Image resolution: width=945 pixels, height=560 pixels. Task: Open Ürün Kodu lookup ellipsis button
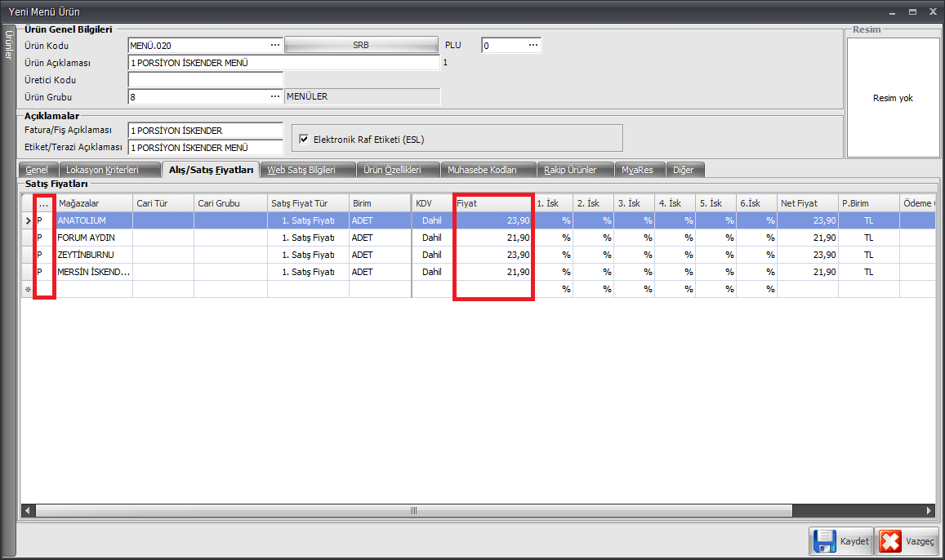[x=275, y=46]
